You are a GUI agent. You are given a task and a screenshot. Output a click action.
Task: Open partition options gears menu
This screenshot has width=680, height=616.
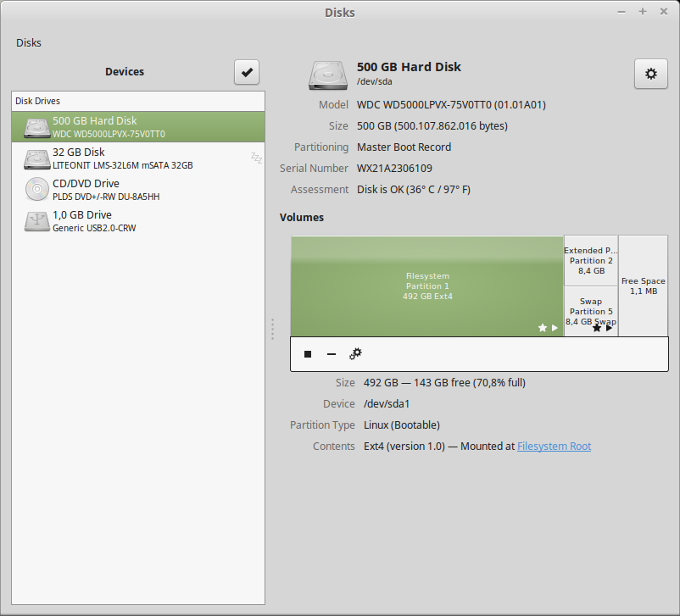pyautogui.click(x=355, y=354)
